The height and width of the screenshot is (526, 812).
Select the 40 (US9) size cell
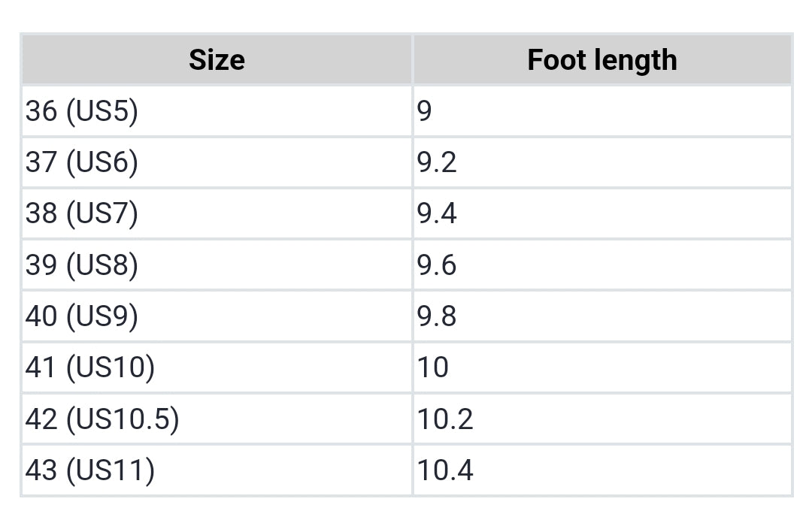82,316
